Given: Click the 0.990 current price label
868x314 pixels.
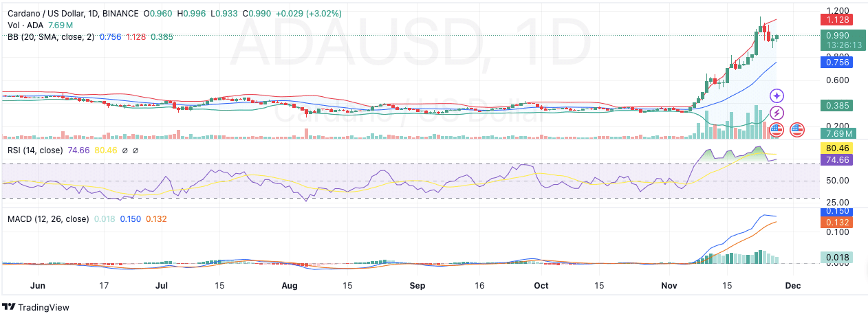Looking at the screenshot, I should click(x=838, y=35).
